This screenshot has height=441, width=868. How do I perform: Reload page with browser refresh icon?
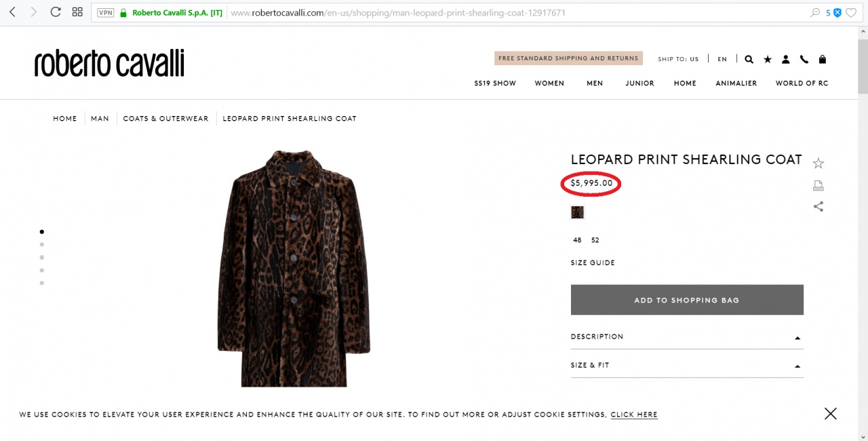pos(56,12)
